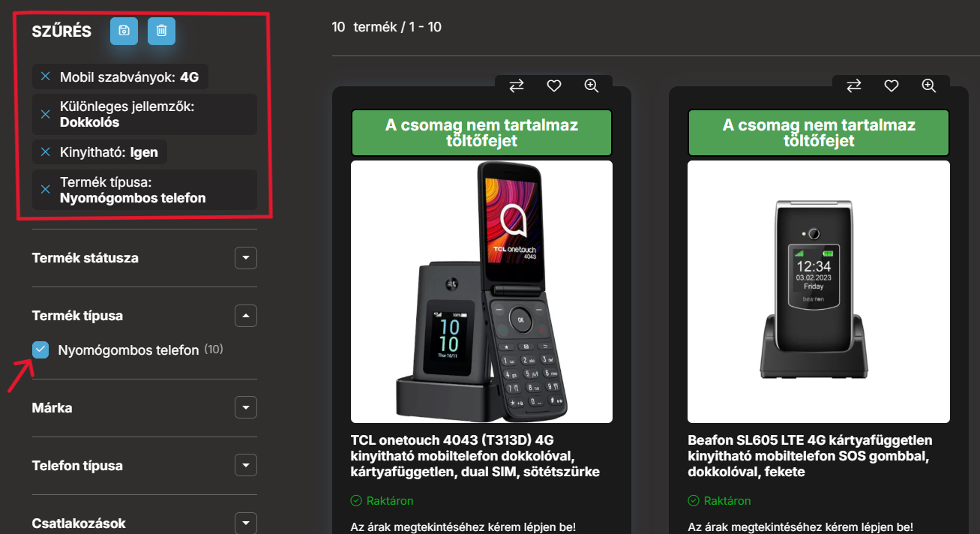The height and width of the screenshot is (534, 980).
Task: Clear all filters with trash icon
Action: click(x=161, y=31)
